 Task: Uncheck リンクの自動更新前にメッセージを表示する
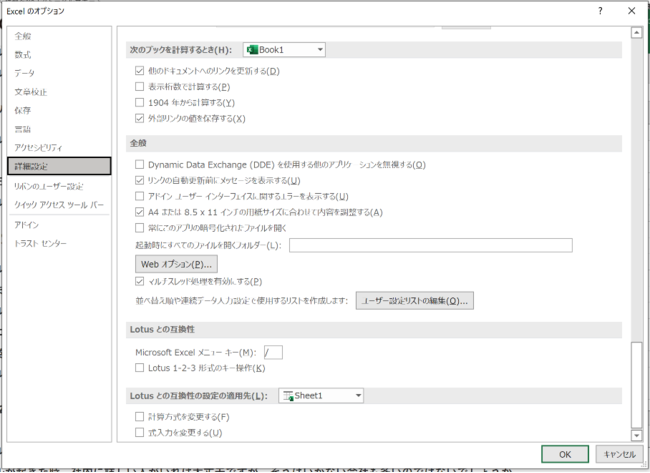tap(139, 180)
